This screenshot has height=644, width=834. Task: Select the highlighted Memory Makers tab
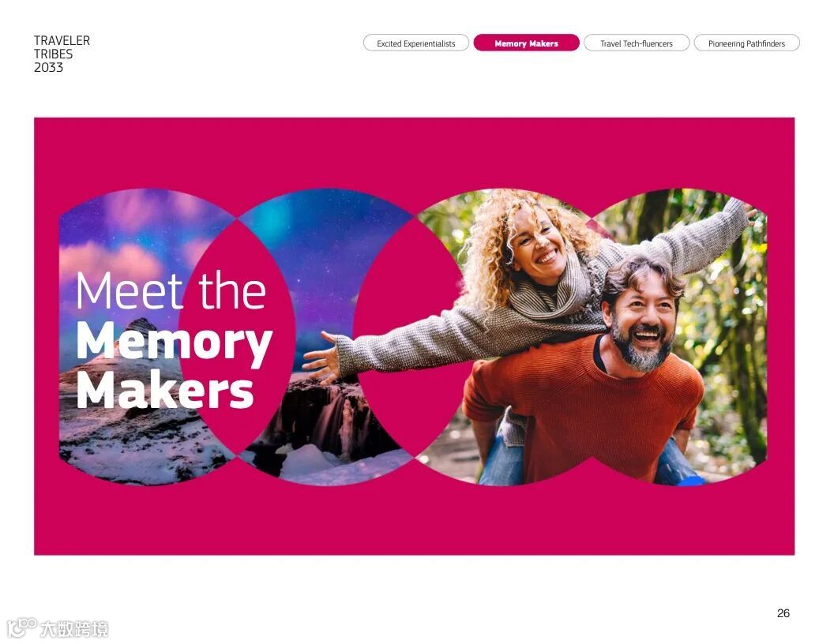coord(526,43)
